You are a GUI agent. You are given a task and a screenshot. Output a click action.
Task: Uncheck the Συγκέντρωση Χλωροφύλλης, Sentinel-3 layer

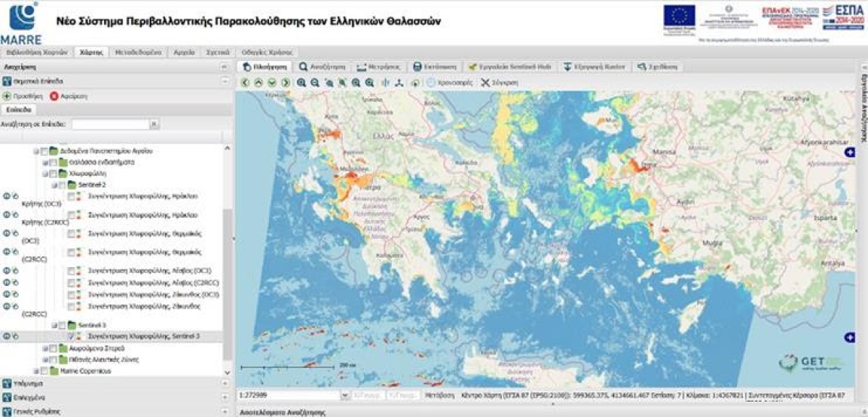(x=71, y=335)
